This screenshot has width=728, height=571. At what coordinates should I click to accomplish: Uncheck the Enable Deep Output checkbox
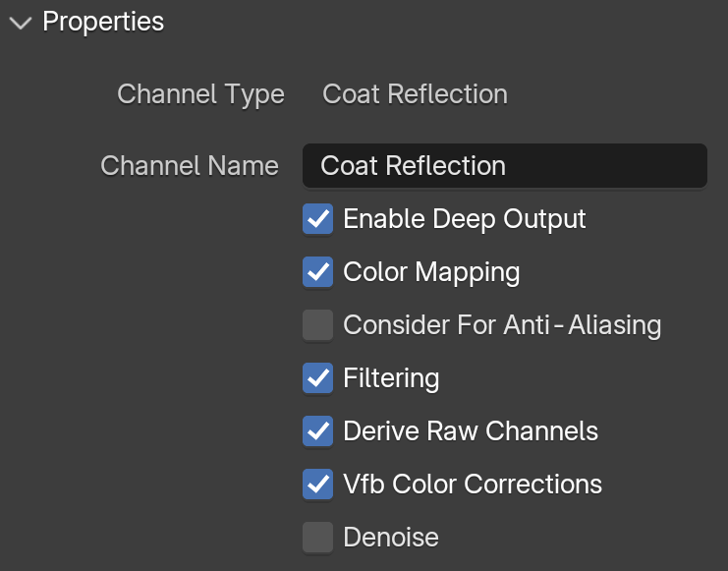[x=318, y=219]
